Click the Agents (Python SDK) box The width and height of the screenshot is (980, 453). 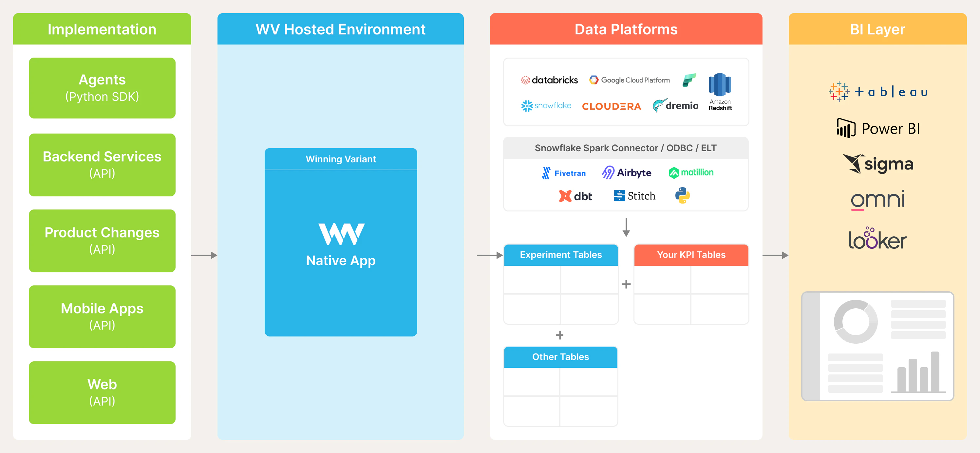click(102, 88)
